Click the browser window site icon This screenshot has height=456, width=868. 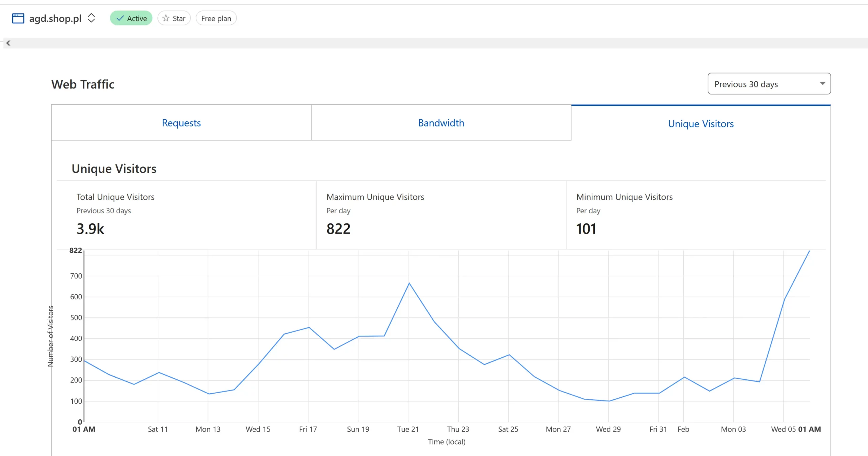(x=18, y=18)
